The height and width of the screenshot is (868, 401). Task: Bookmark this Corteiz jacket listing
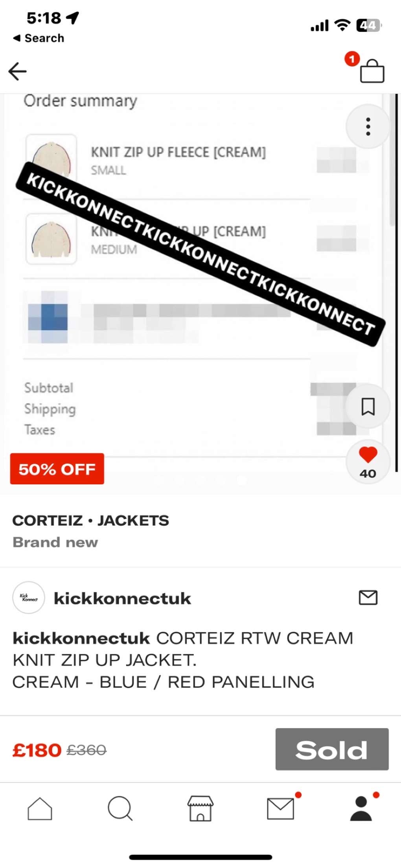tap(368, 406)
